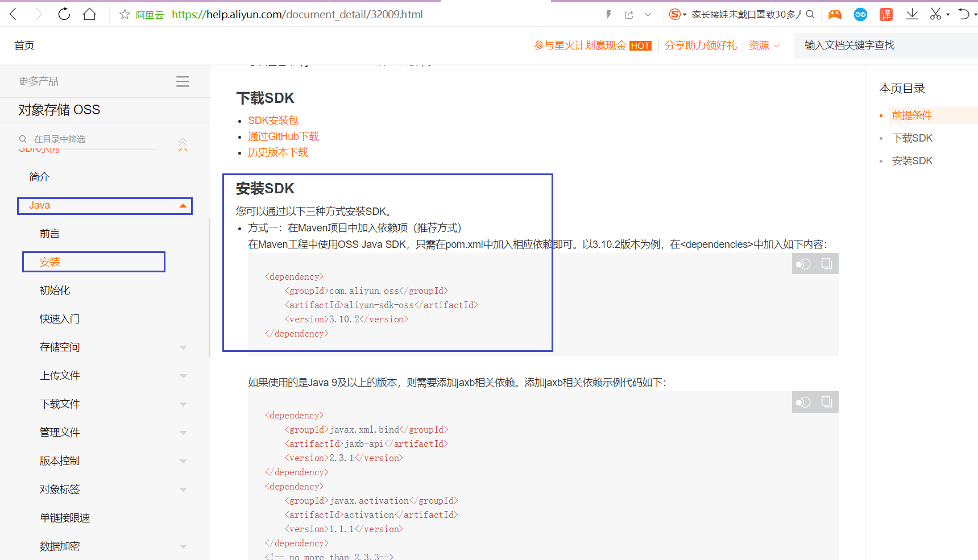Expand the 数据加密 section arrow

pyautogui.click(x=183, y=546)
